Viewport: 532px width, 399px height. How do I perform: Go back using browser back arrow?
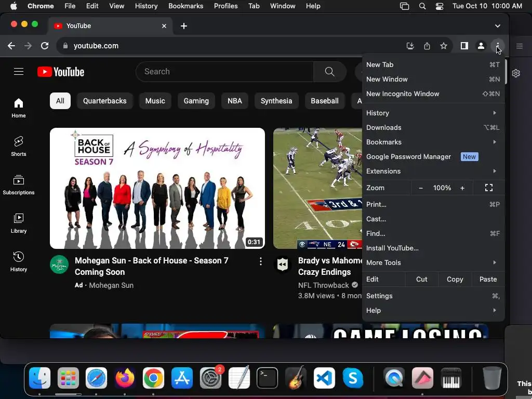(11, 46)
